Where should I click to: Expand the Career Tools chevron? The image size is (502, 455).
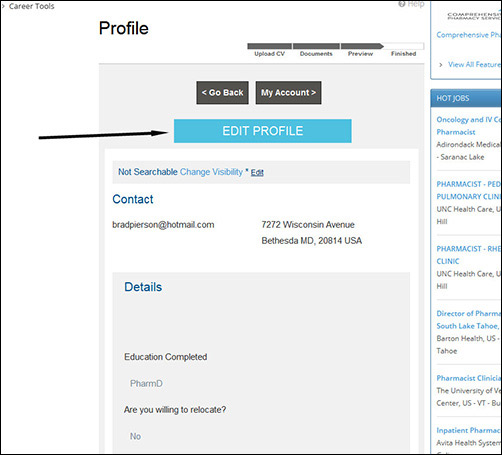tap(3, 6)
